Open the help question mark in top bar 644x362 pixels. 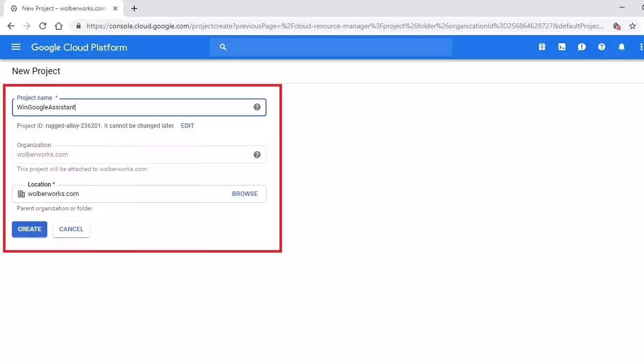tap(601, 47)
